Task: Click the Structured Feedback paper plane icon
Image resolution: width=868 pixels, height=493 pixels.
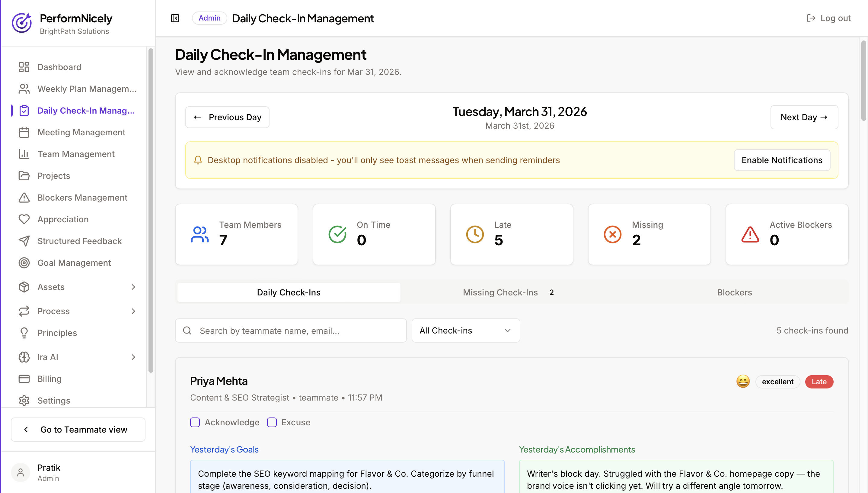Action: pos(24,241)
